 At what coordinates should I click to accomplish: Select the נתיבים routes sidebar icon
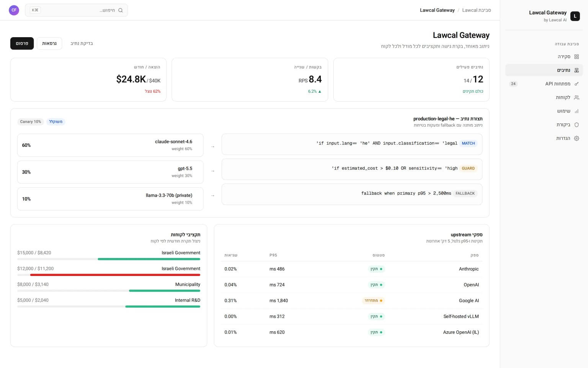tap(577, 70)
